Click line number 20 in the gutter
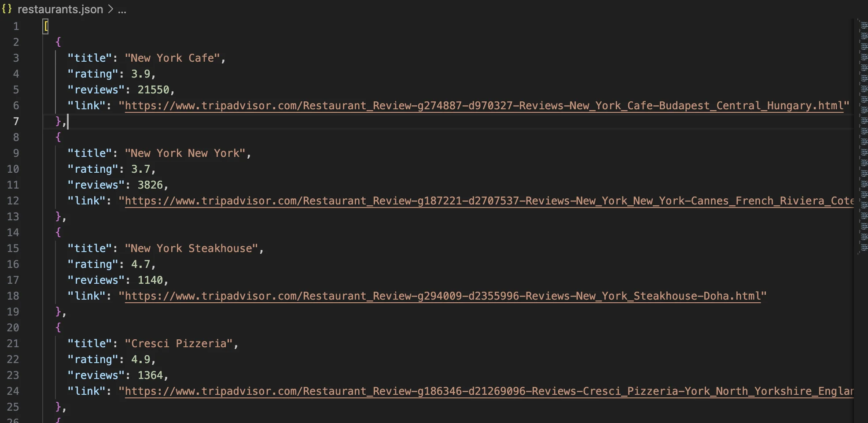 [x=13, y=328]
